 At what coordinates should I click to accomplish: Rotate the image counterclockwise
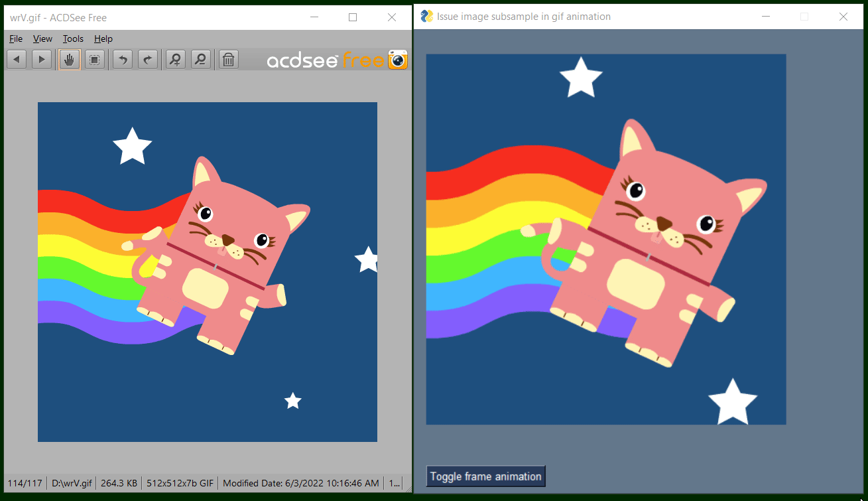[122, 59]
